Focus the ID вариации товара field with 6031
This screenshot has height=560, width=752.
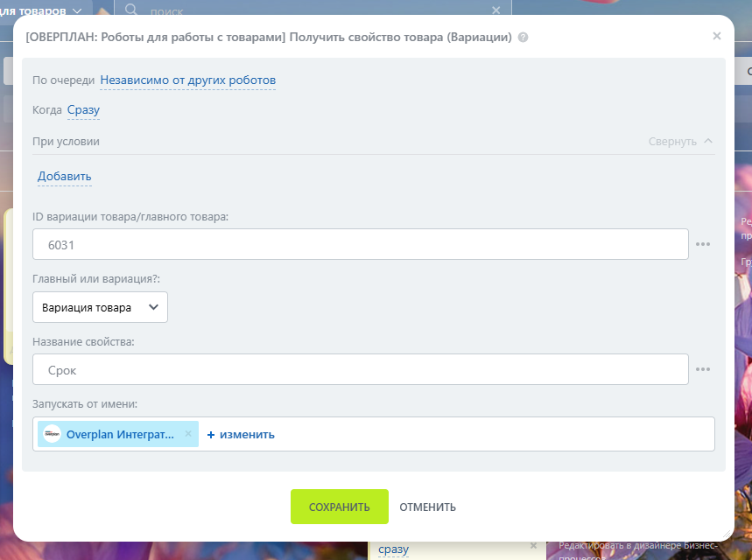[x=361, y=245]
